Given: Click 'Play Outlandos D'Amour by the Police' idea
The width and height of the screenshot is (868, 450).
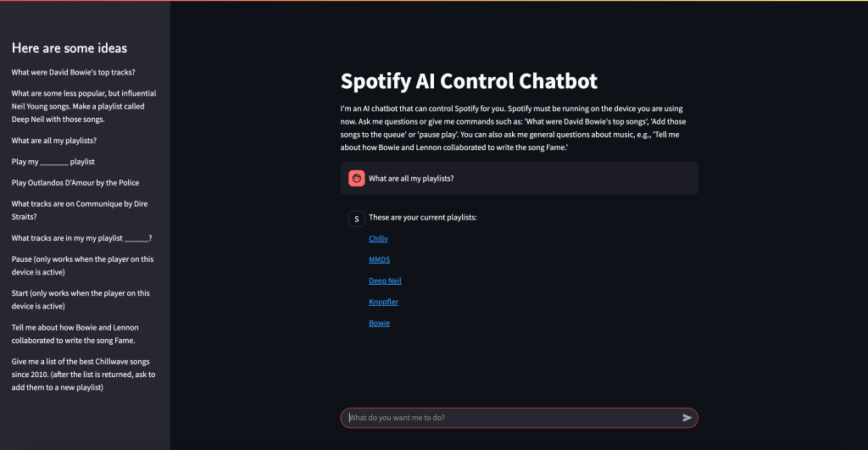Looking at the screenshot, I should 75,183.
